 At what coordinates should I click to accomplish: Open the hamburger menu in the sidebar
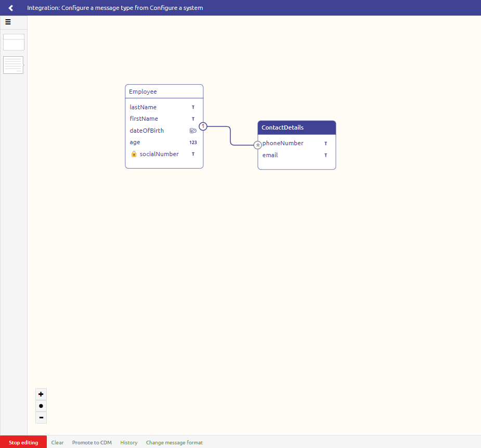pyautogui.click(x=8, y=22)
